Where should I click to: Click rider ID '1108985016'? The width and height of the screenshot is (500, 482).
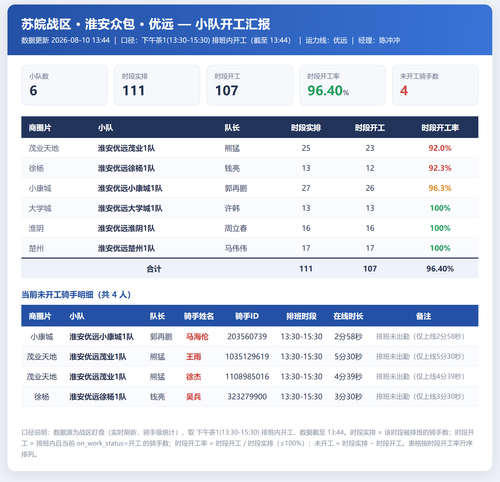[247, 377]
